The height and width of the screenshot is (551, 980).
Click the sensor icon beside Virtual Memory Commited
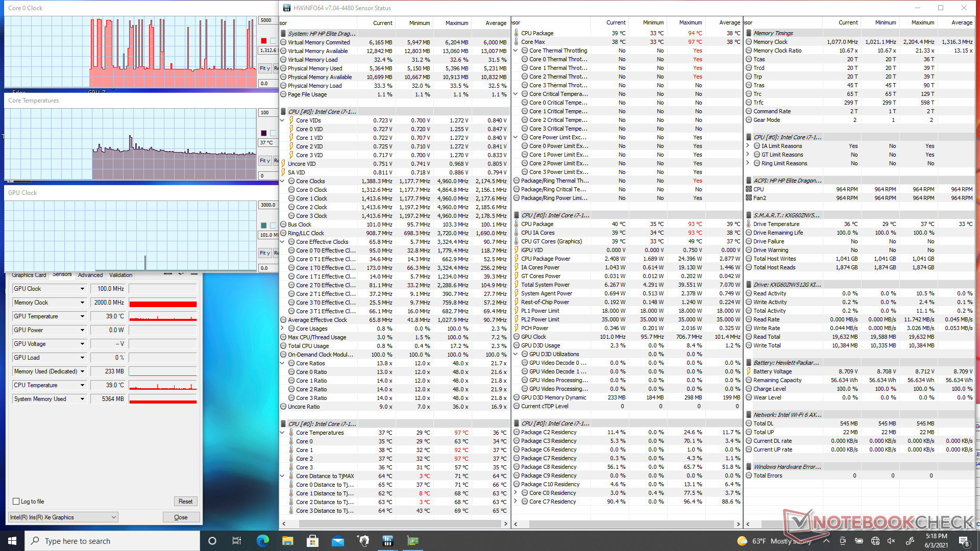(283, 42)
